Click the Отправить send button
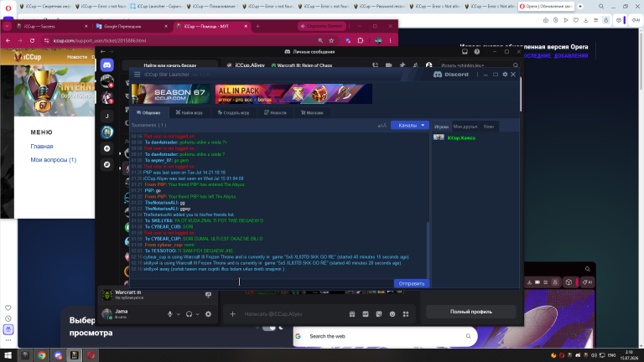The width and height of the screenshot is (644, 362). click(412, 283)
